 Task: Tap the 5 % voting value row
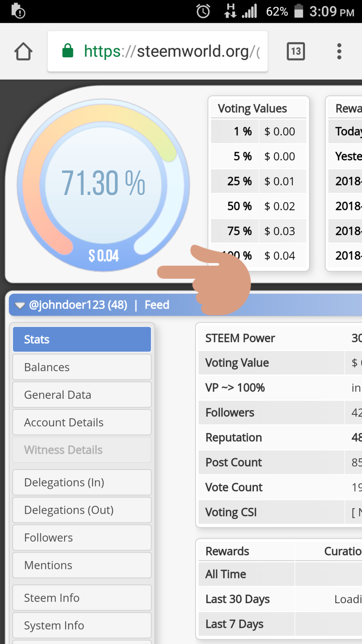(258, 156)
